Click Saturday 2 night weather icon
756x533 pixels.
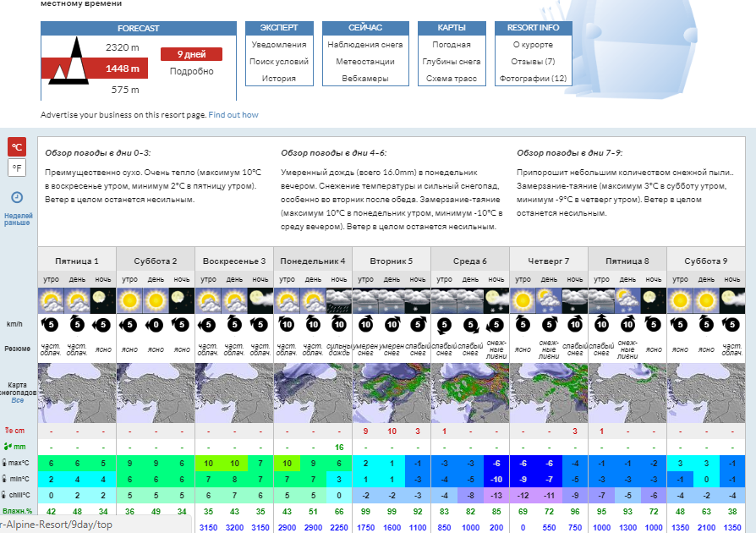tap(182, 301)
